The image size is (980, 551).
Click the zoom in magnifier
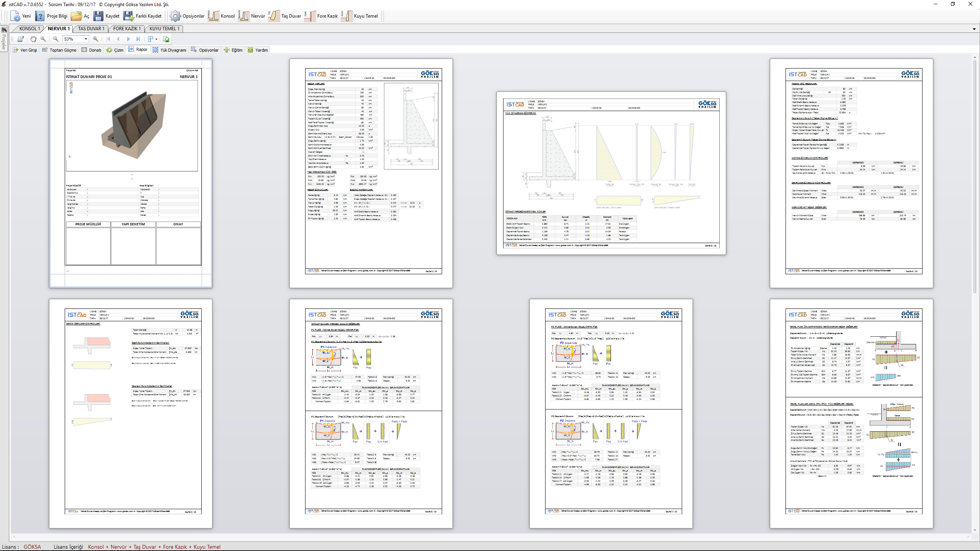[x=96, y=39]
